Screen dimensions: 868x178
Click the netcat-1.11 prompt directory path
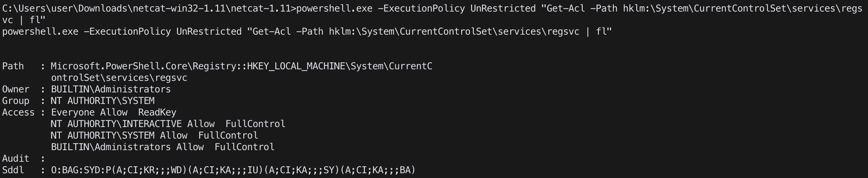(x=147, y=8)
